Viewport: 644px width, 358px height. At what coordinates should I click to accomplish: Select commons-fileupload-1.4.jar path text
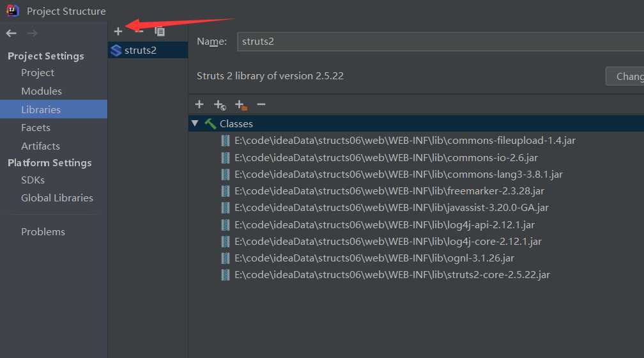[405, 141]
